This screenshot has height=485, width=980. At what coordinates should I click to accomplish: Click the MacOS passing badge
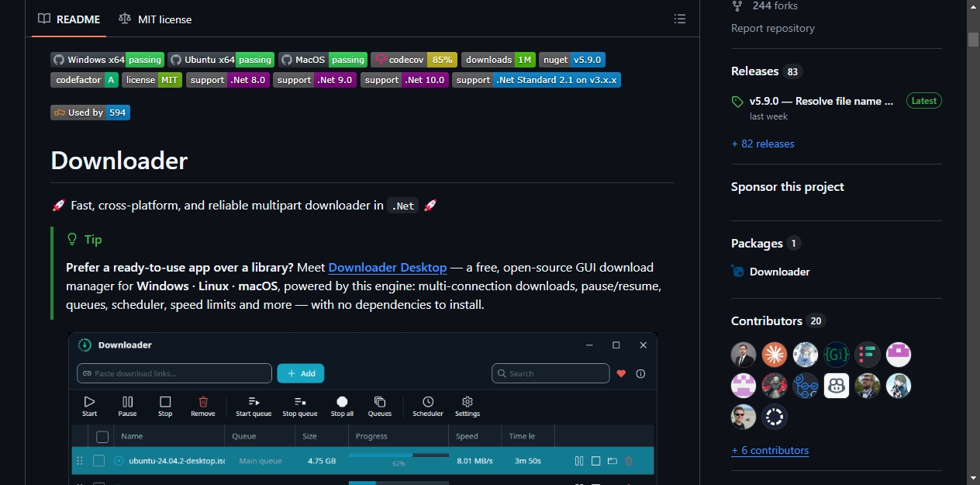pyautogui.click(x=323, y=60)
